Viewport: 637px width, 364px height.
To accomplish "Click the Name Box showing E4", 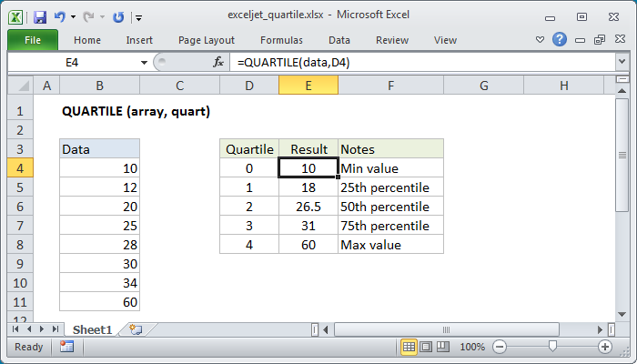I will [x=72, y=63].
